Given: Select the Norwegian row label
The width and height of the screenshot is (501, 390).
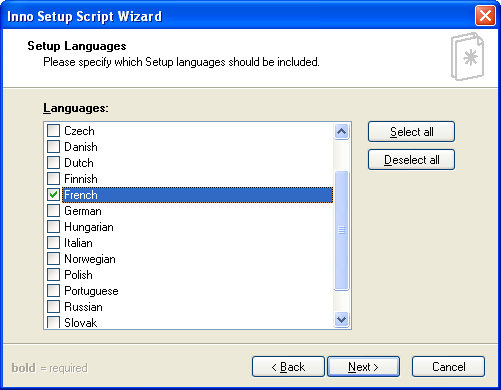Looking at the screenshot, I should tap(90, 259).
